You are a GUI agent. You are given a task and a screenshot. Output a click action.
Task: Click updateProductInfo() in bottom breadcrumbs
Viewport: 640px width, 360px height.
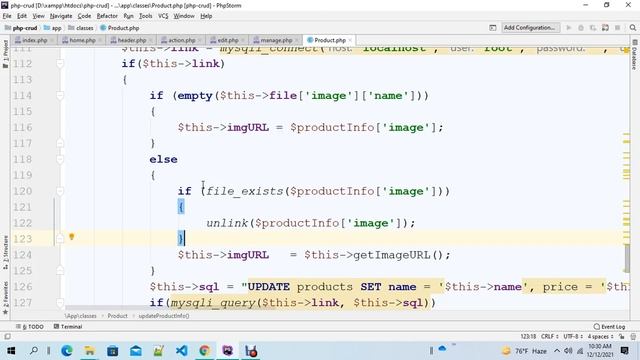pyautogui.click(x=164, y=316)
